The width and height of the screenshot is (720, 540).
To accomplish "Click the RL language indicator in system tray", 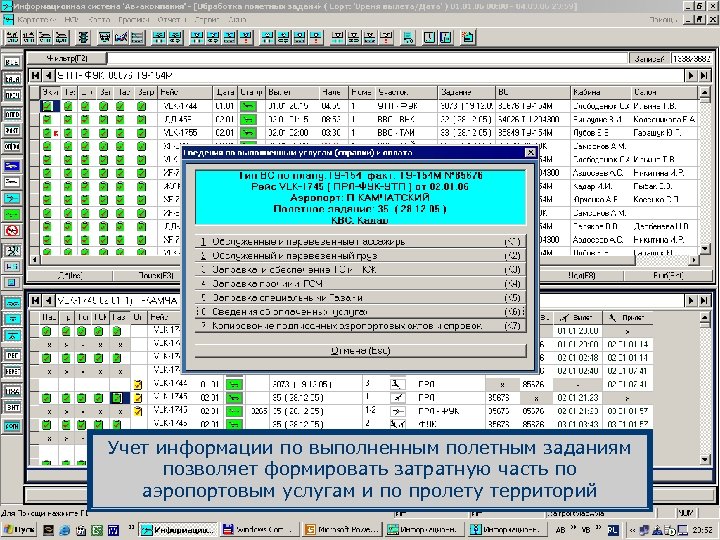I will [x=613, y=530].
